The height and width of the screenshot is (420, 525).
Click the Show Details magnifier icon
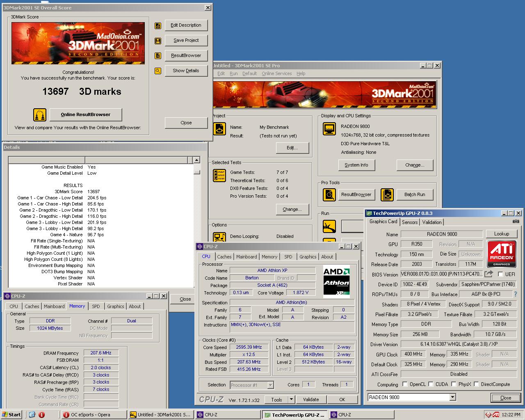point(158,71)
